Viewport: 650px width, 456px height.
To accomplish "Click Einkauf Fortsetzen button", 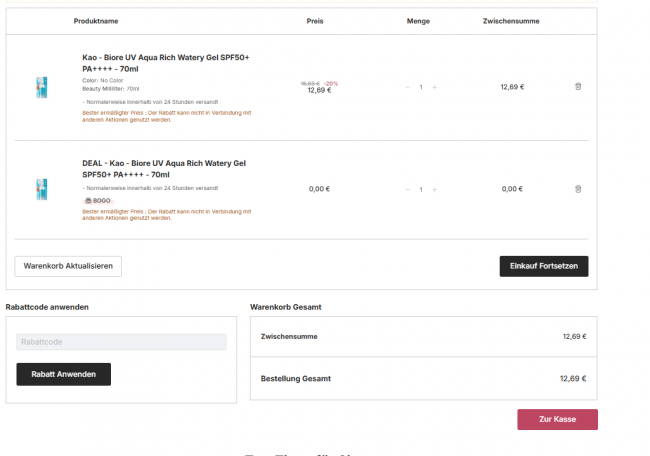I will (x=544, y=266).
